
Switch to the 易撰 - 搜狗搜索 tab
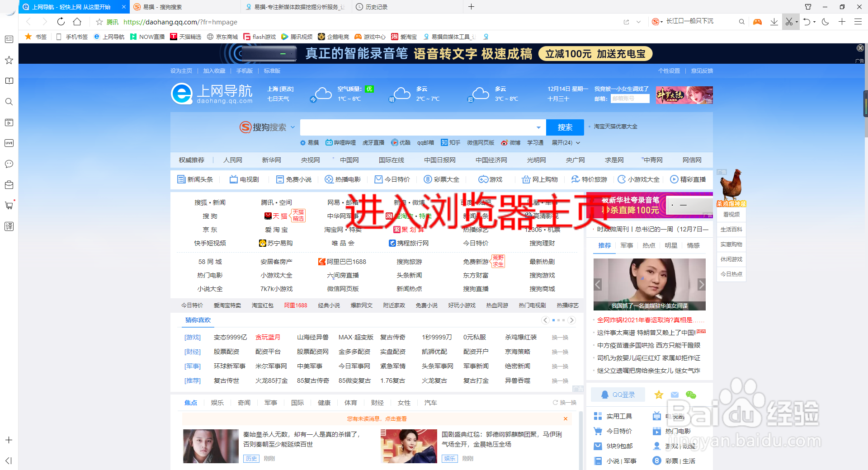[185, 7]
